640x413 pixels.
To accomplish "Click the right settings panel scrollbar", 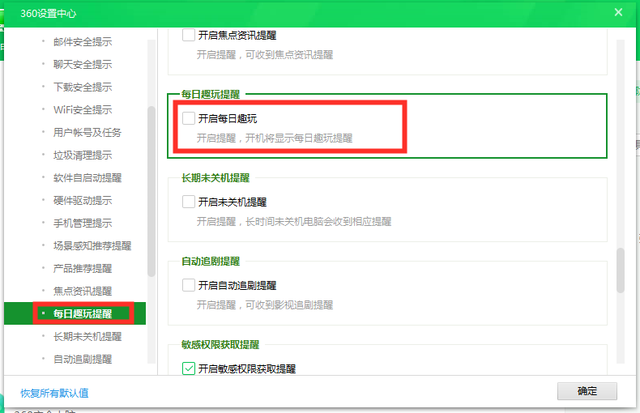I will [621, 270].
